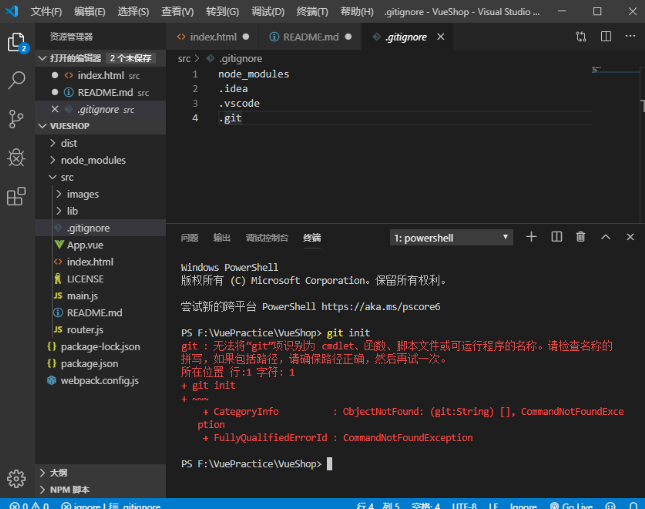Open the 查看(V) menu
645x509 pixels.
tap(177, 12)
